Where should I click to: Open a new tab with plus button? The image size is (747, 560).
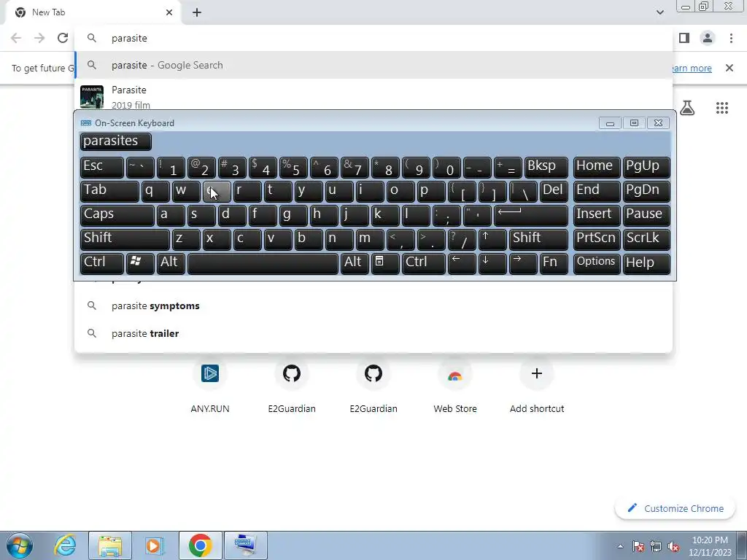tap(197, 12)
